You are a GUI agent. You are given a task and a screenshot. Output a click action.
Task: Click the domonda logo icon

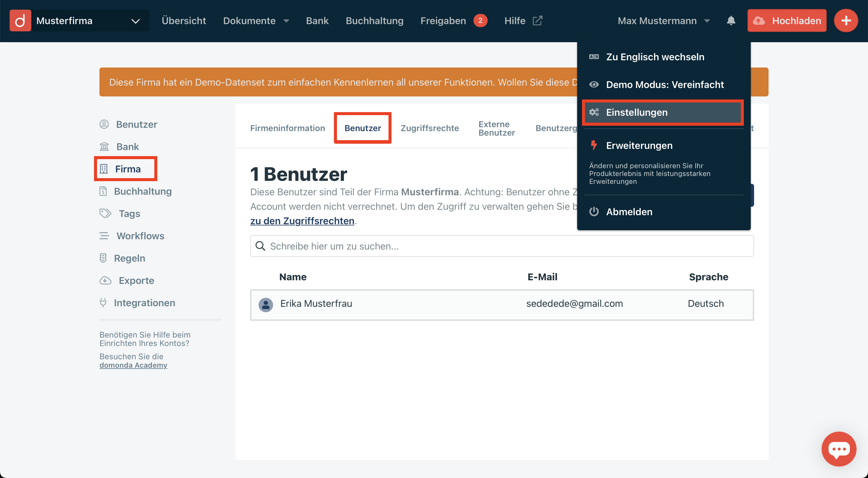(20, 20)
